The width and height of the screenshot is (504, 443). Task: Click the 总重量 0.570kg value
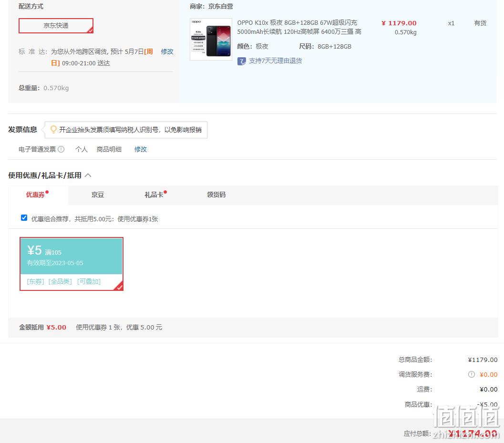(56, 88)
